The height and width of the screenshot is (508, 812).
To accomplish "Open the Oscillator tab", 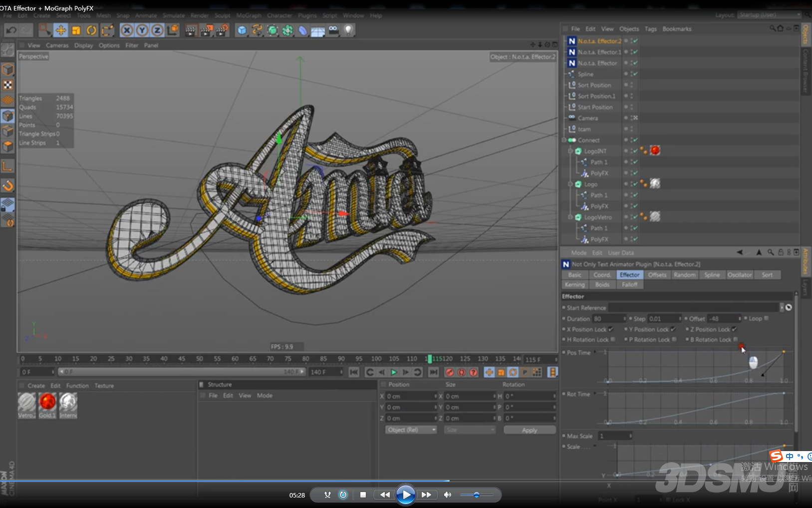I will coord(739,275).
